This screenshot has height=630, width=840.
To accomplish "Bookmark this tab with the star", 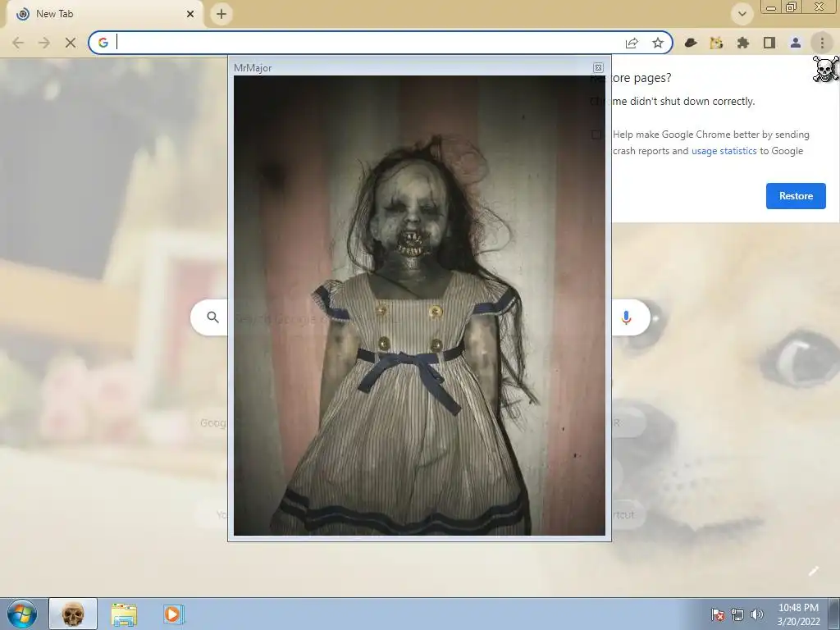I will pyautogui.click(x=658, y=43).
